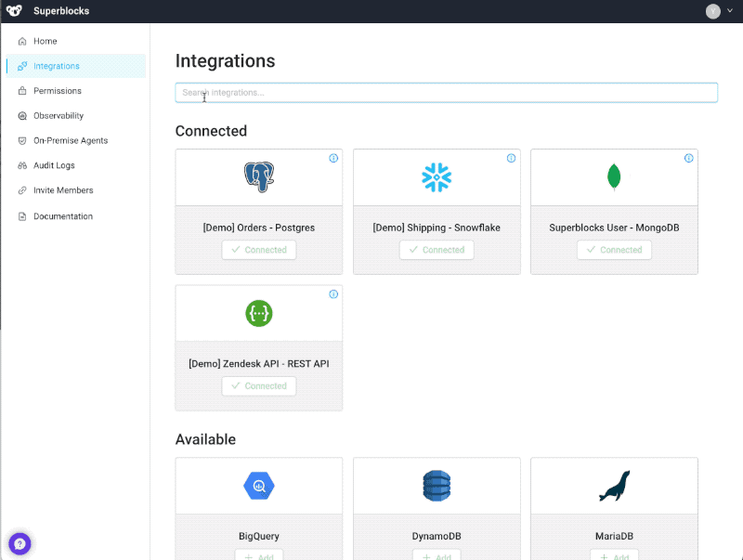Click the BigQuery card label
743x560 pixels.
click(x=259, y=536)
